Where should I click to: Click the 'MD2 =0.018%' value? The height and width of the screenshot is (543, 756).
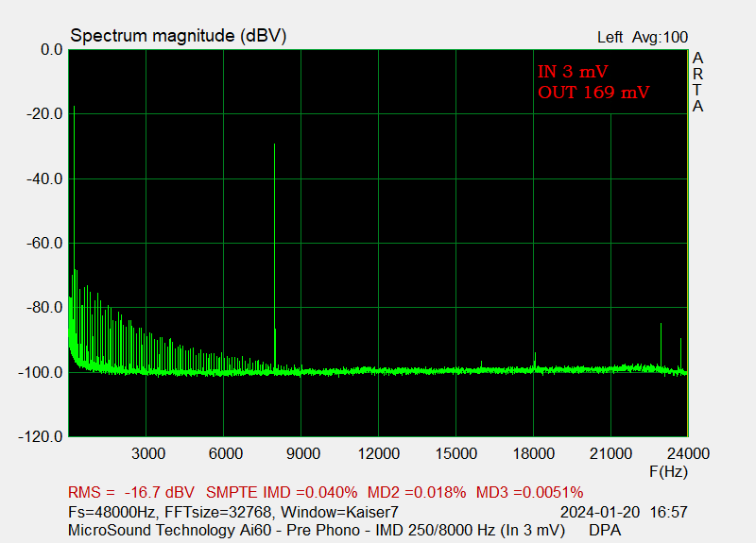[x=417, y=492]
